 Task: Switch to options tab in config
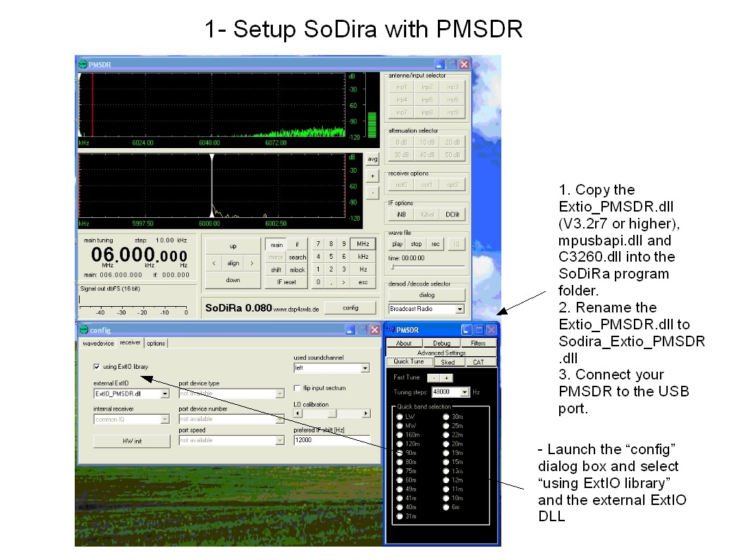point(156,343)
